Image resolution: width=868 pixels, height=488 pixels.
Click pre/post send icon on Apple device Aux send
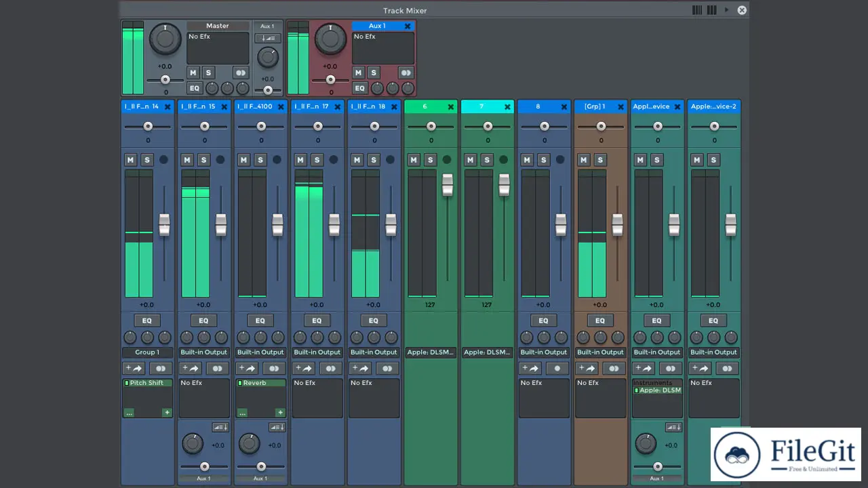tap(673, 427)
